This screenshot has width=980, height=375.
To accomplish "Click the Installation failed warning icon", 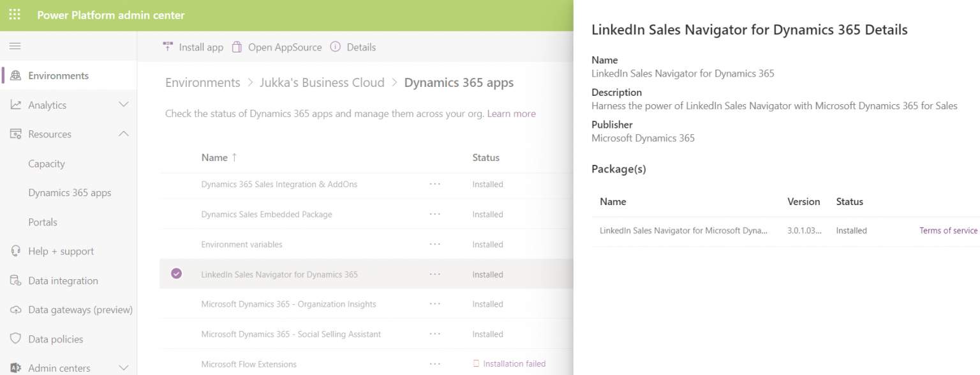I will click(476, 364).
